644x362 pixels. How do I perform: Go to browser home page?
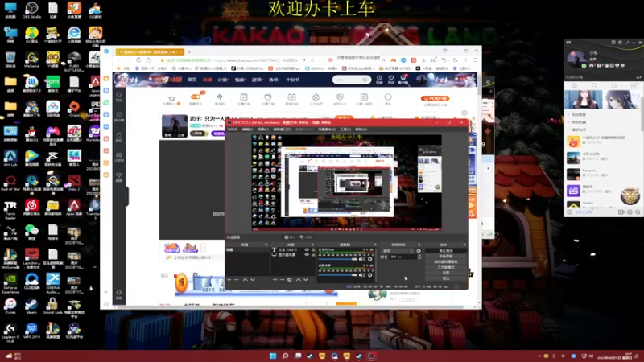[x=148, y=60]
